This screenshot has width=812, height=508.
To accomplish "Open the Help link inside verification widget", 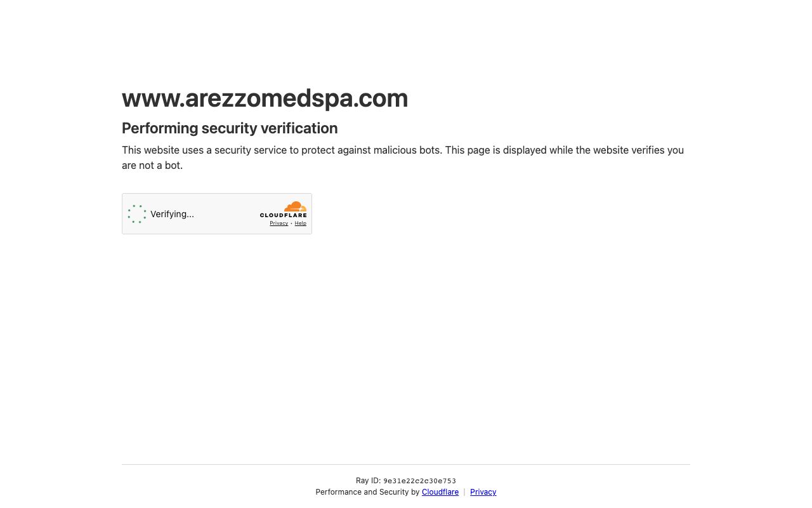I will click(x=301, y=224).
